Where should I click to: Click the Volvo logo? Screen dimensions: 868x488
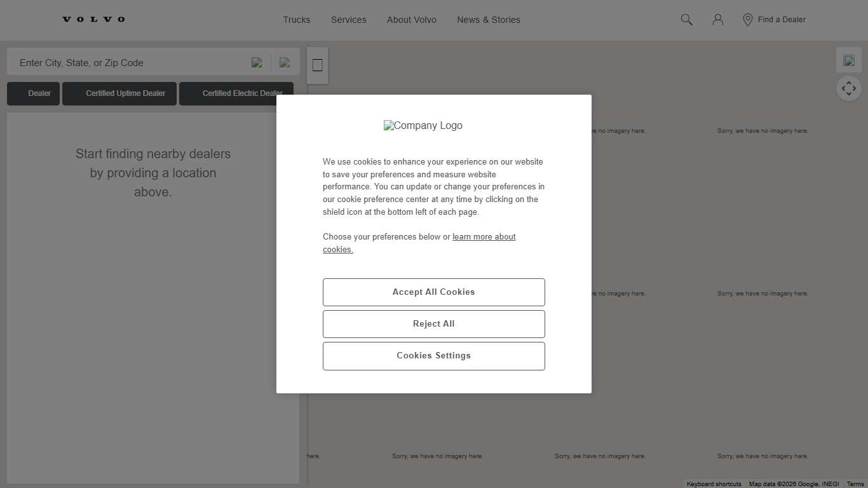pyautogui.click(x=93, y=20)
